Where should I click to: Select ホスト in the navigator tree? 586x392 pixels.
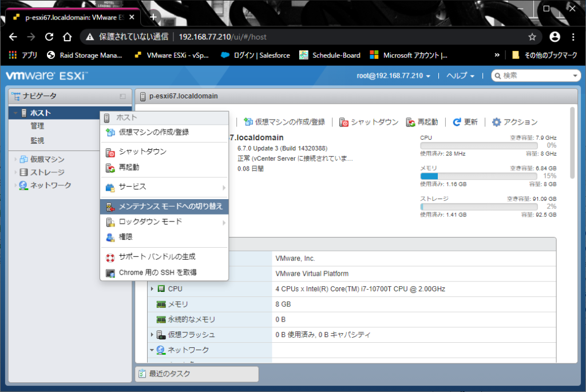click(41, 113)
